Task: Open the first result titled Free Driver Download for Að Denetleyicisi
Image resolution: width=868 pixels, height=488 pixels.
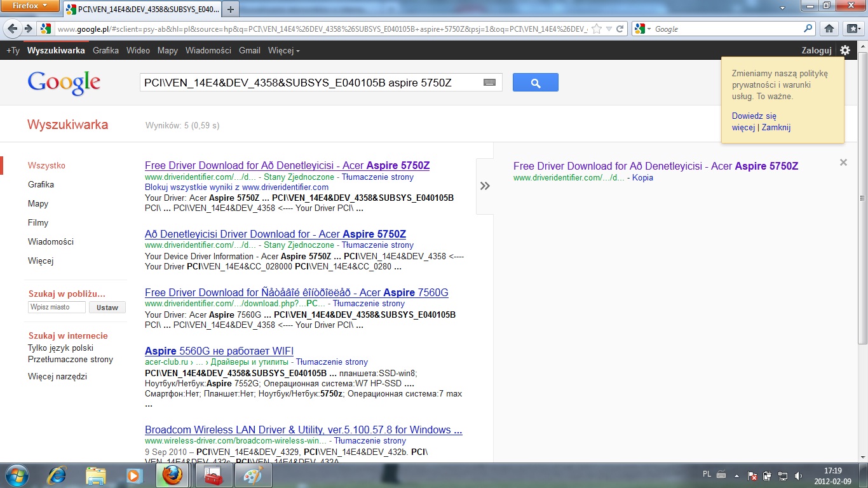Action: (287, 166)
